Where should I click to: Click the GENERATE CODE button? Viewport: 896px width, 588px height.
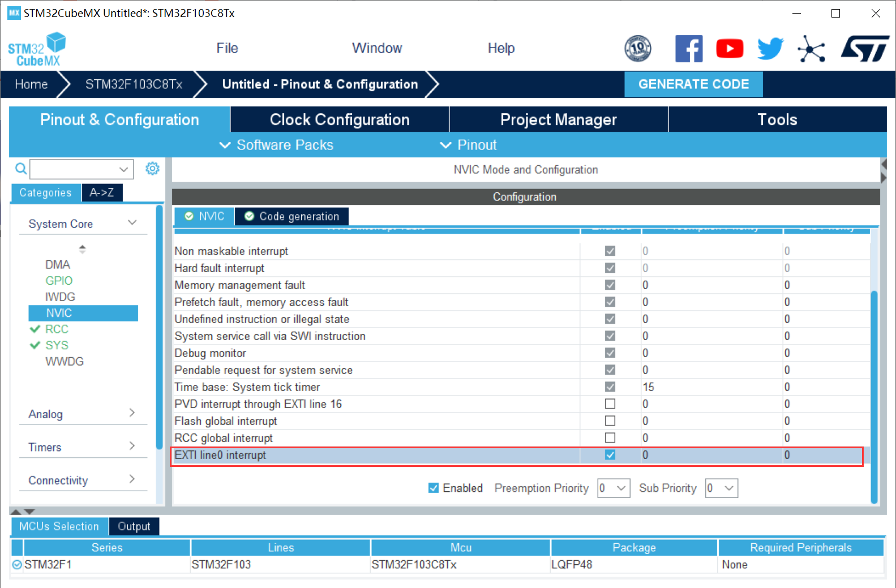point(693,84)
